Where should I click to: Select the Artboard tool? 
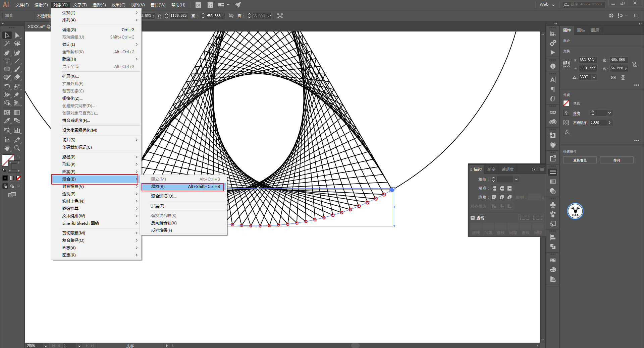pyautogui.click(x=7, y=140)
